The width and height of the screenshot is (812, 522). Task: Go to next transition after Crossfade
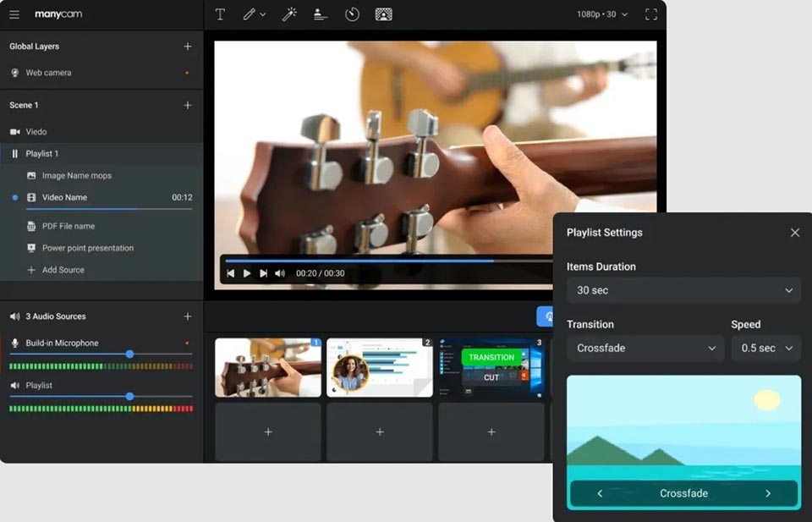pos(768,493)
